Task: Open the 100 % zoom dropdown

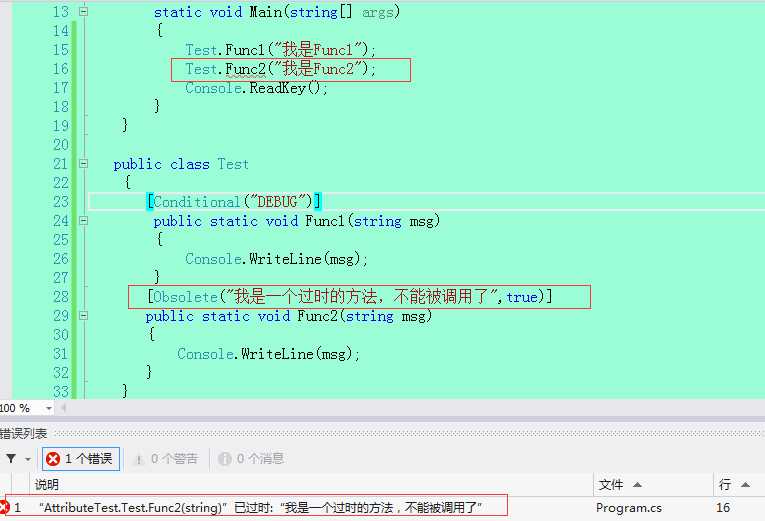Action: coord(48,408)
